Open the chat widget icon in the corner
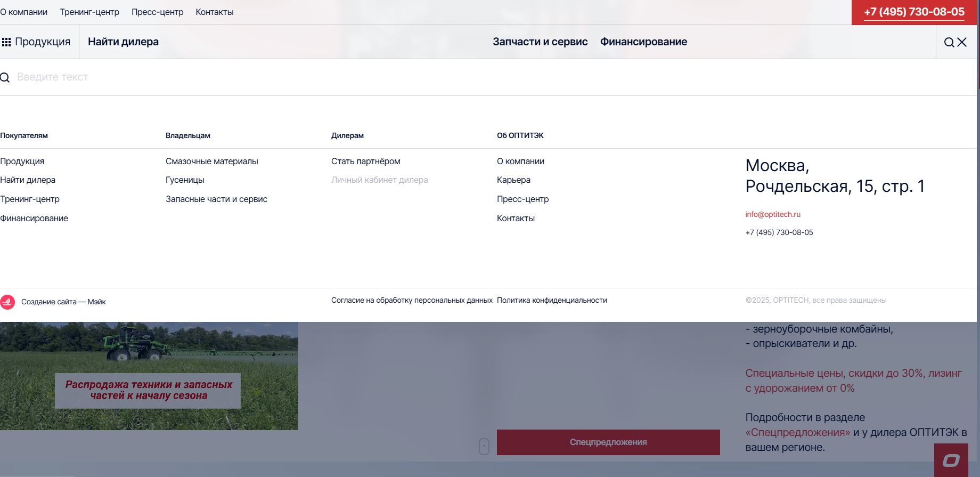This screenshot has height=477, width=980. point(951,460)
